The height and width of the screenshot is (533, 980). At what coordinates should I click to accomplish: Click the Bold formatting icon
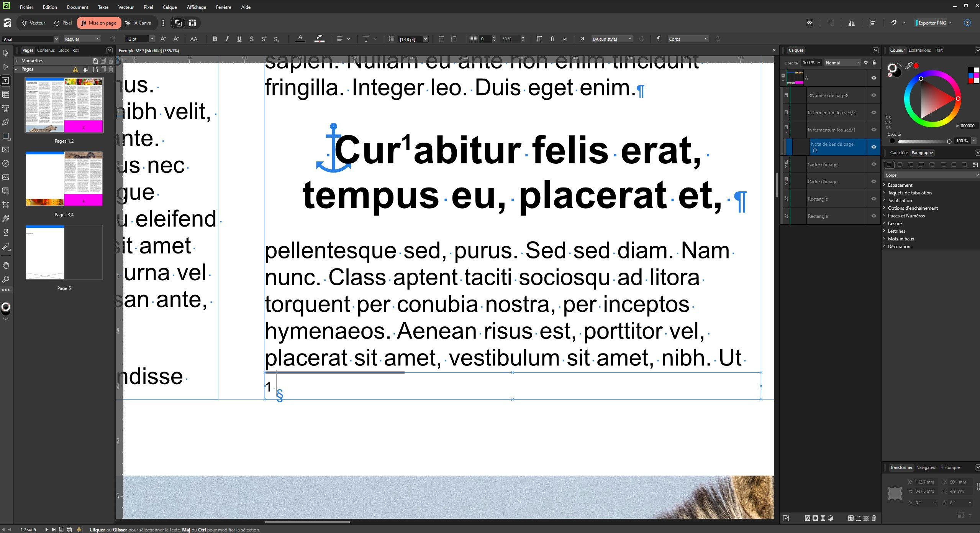tap(215, 39)
